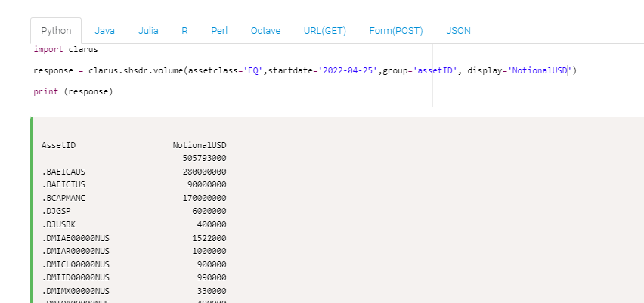Click the 'assetID' group string
This screenshot has height=303, width=644.
(435, 70)
